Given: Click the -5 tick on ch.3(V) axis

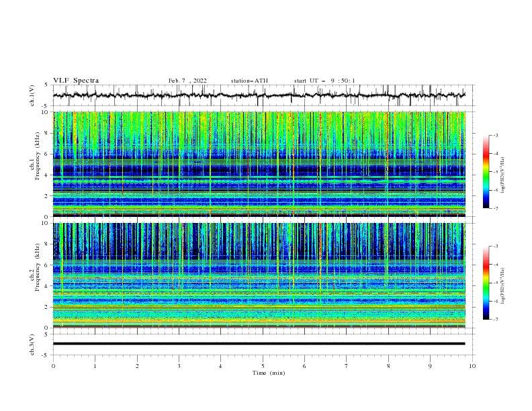Looking at the screenshot, I should (x=45, y=355).
